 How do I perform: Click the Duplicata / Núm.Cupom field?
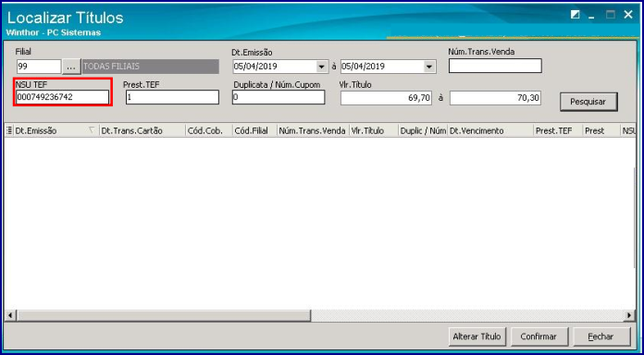(279, 97)
